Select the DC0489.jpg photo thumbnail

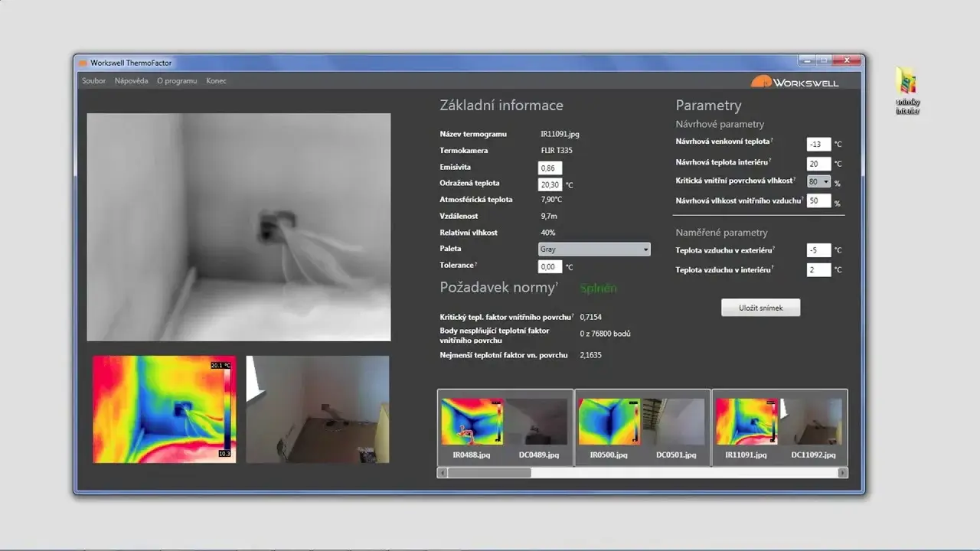(x=537, y=422)
